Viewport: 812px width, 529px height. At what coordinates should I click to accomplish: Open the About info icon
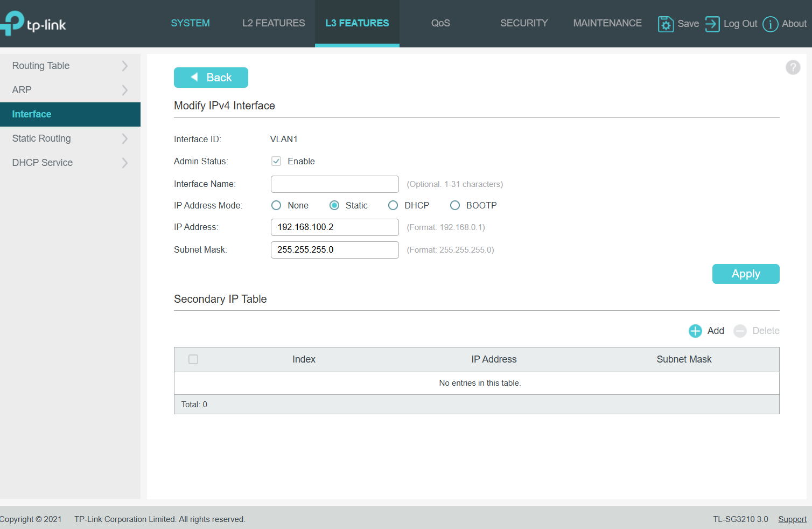click(770, 24)
